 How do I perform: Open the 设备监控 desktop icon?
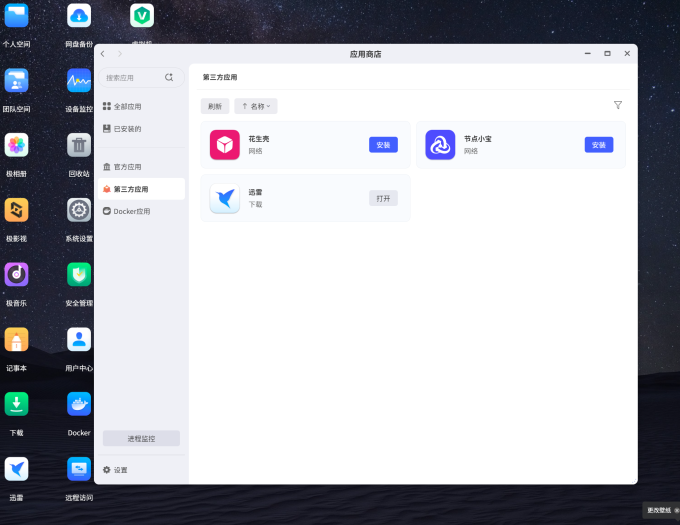[79, 81]
